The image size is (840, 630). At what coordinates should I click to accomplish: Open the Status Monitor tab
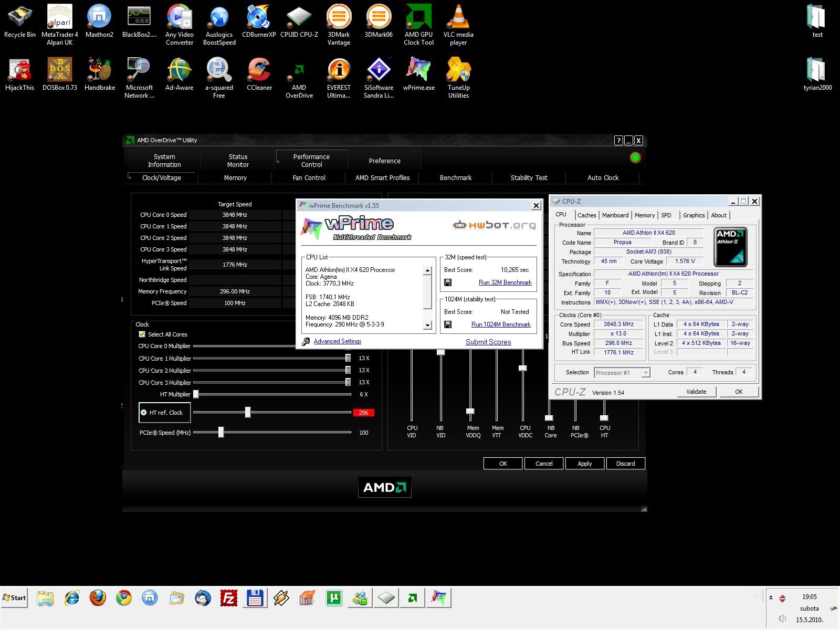(x=238, y=161)
